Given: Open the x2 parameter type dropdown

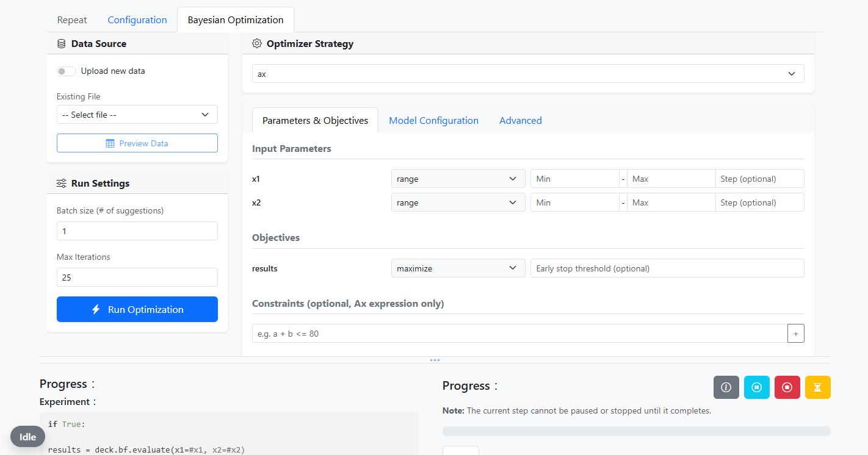Looking at the screenshot, I should point(458,202).
